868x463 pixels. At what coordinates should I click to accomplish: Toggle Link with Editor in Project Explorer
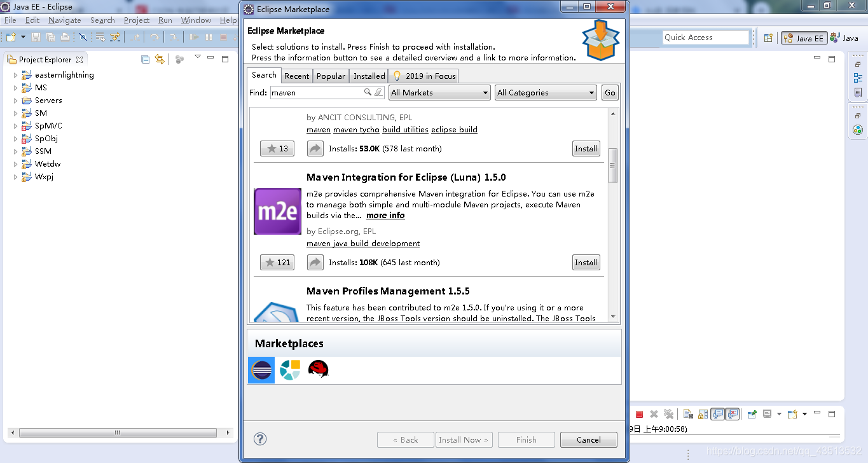(x=160, y=59)
